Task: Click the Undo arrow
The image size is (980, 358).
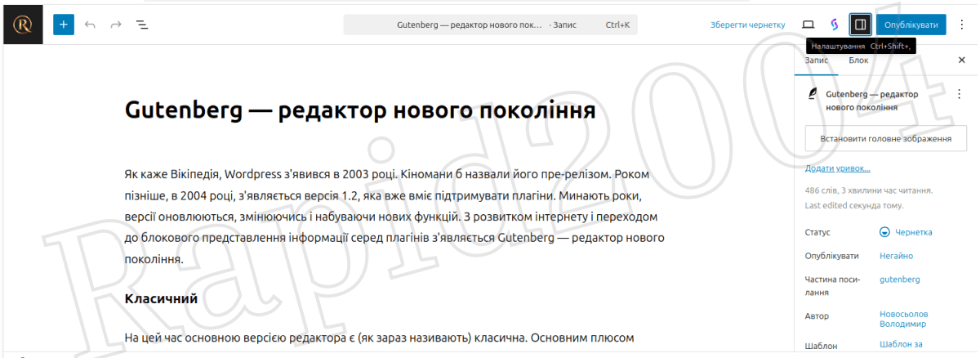Action: coord(90,25)
